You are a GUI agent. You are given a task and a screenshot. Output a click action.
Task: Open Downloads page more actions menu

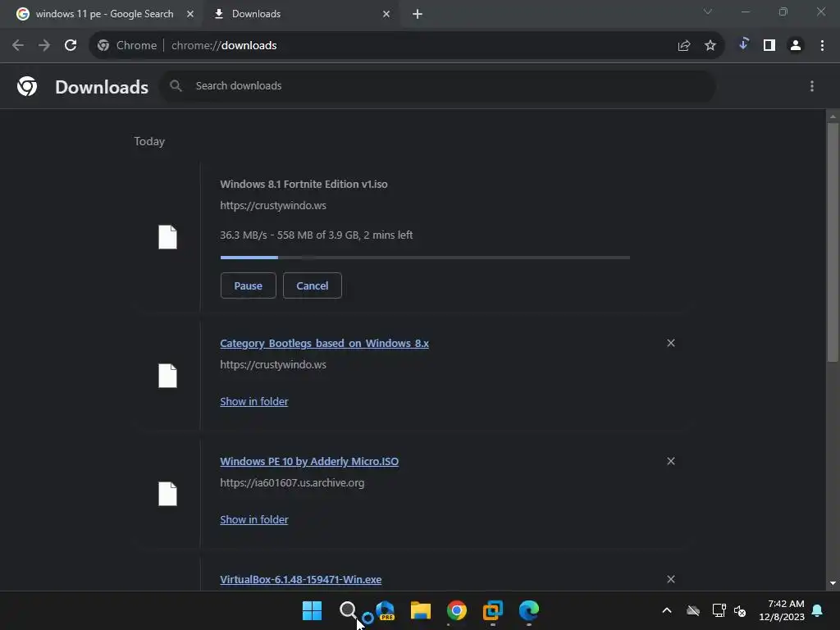[x=812, y=86]
